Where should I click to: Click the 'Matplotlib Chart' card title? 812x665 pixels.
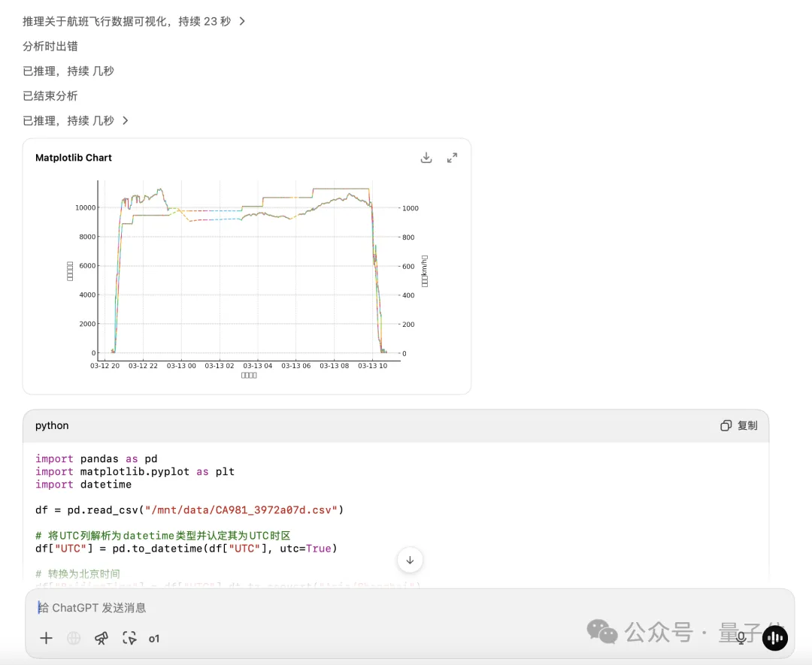tap(74, 158)
